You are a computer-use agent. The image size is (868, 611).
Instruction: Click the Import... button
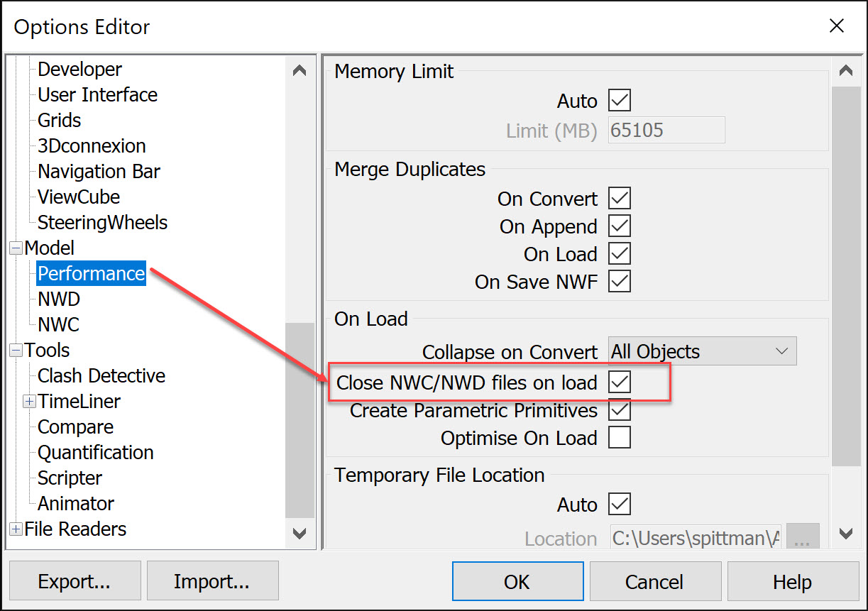(x=212, y=582)
